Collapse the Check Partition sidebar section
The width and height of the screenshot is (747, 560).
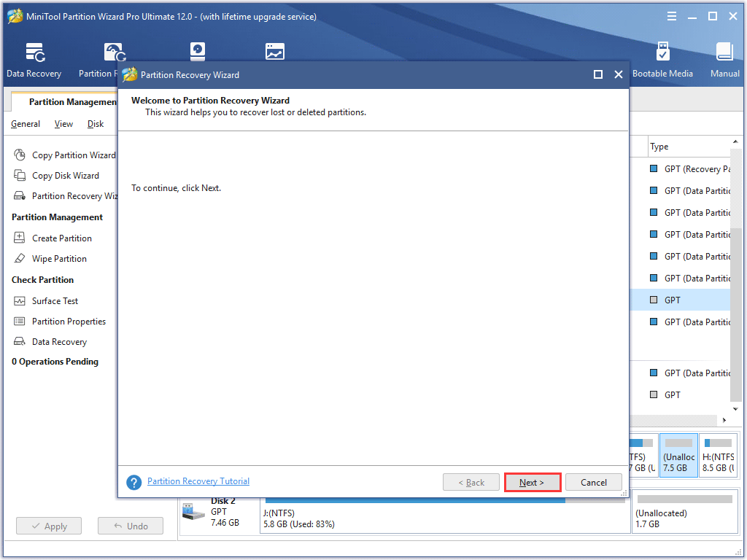pos(43,280)
